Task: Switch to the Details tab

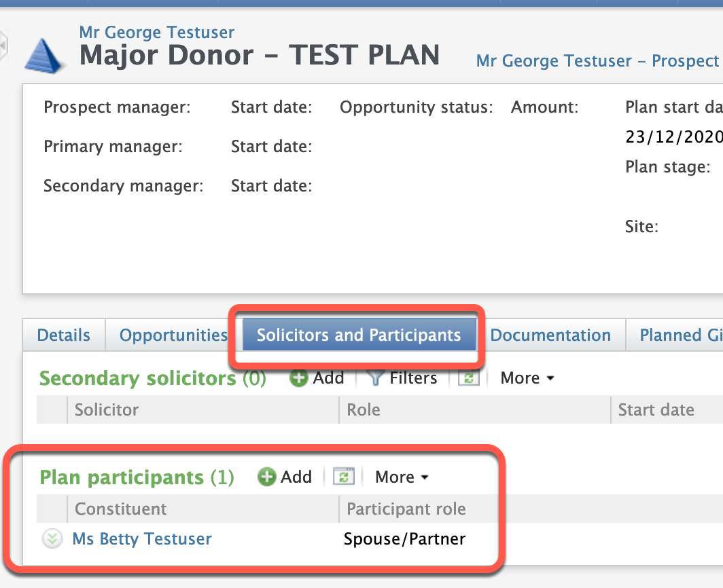Action: click(64, 335)
